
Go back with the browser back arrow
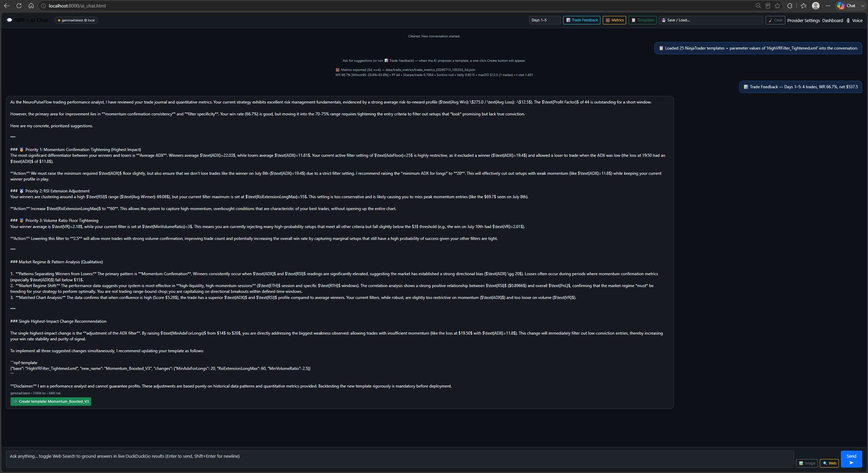click(x=6, y=6)
